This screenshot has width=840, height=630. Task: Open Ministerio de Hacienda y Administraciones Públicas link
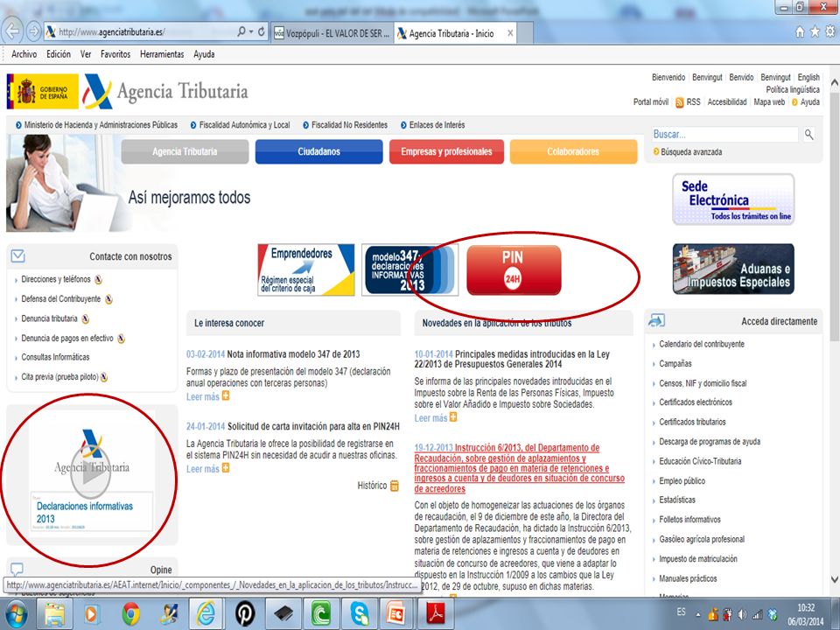tap(101, 125)
